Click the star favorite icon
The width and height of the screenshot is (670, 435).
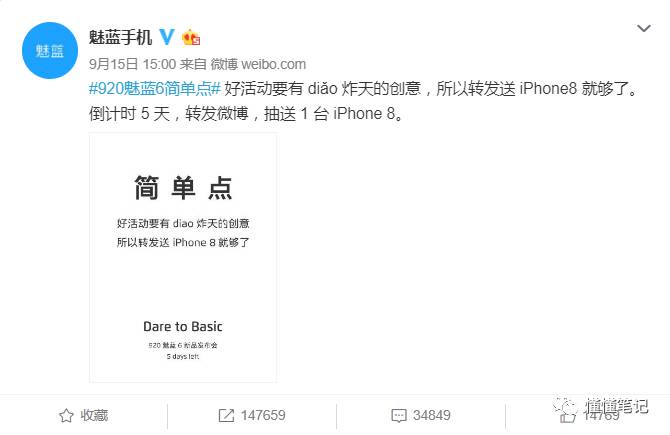[x=66, y=415]
